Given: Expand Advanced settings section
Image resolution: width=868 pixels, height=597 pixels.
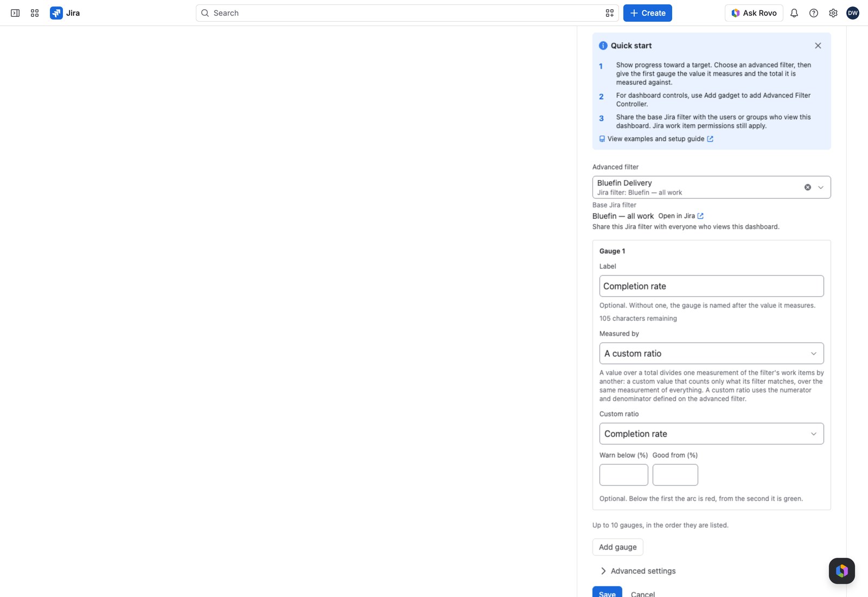Looking at the screenshot, I should point(638,571).
